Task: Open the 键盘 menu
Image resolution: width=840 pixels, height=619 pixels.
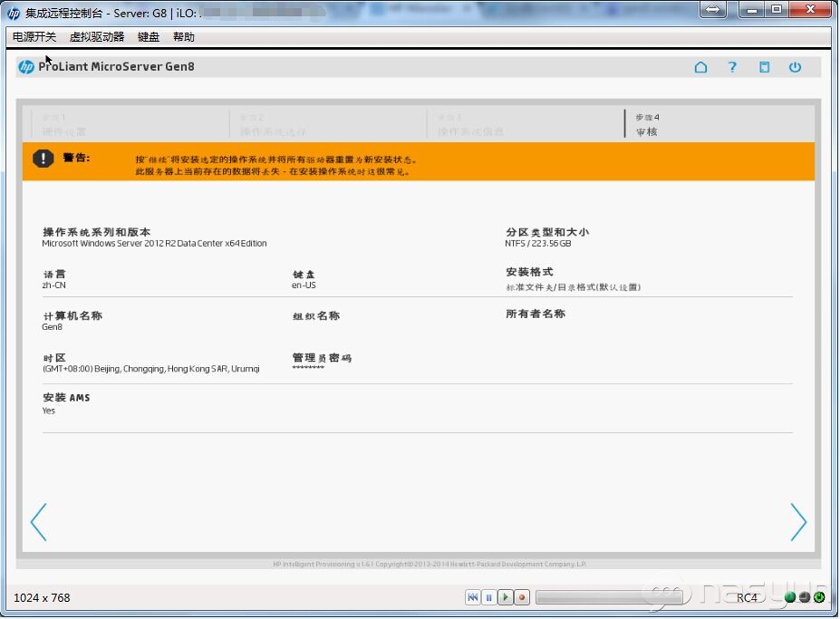Action: click(149, 37)
